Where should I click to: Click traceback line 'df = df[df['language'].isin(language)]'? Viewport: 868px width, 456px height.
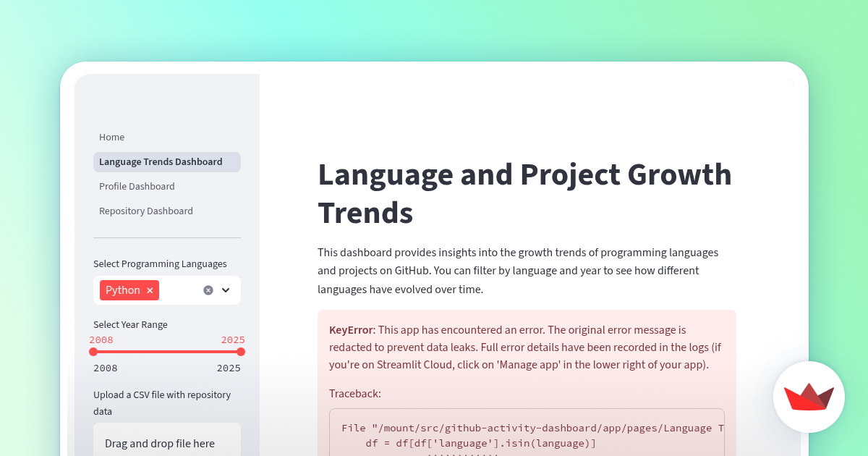point(480,444)
